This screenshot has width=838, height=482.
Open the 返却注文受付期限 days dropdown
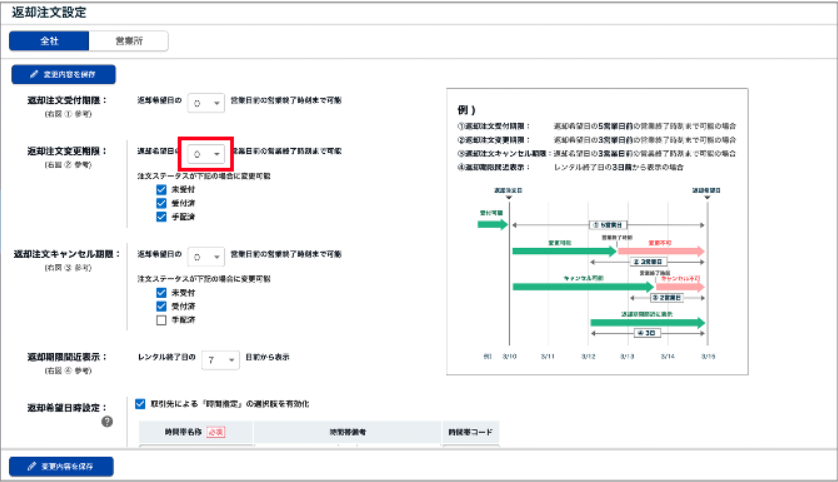pos(206,101)
